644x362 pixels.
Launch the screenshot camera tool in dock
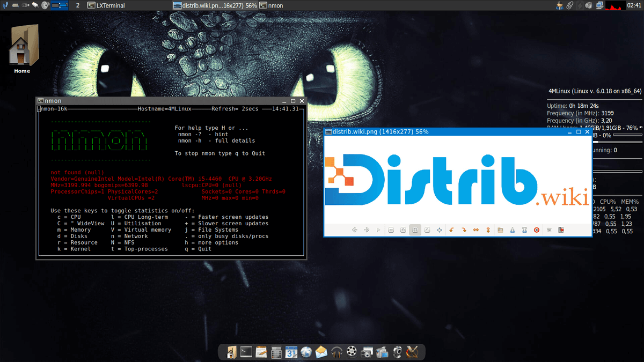[367, 352]
